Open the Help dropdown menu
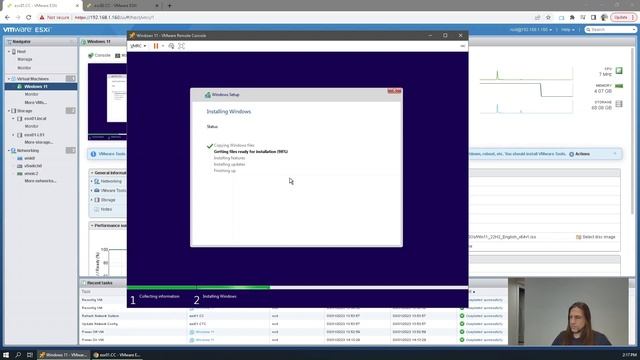The image size is (640, 360). coord(568,30)
